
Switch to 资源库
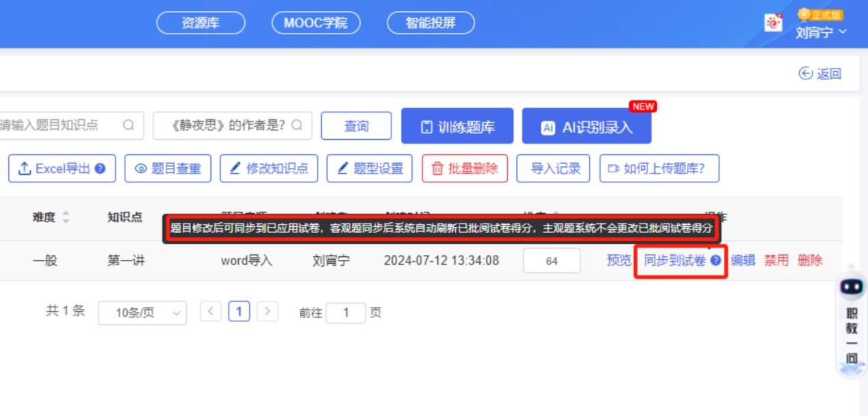[x=201, y=23]
